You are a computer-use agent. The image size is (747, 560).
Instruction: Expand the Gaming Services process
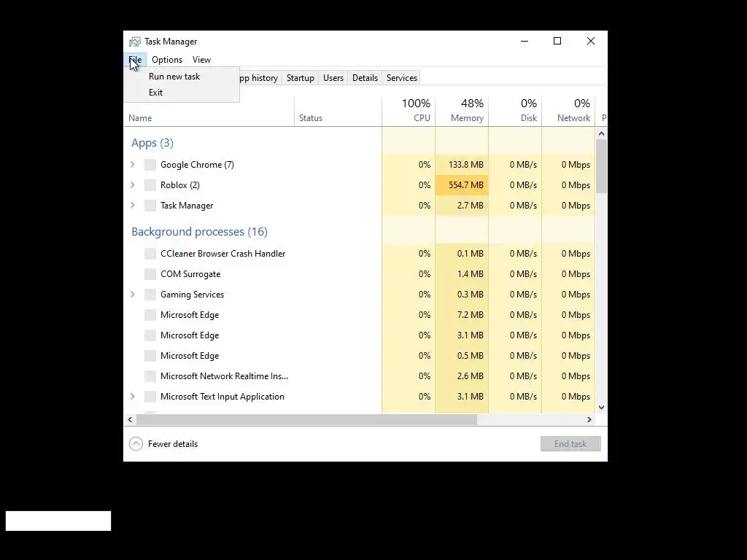click(133, 295)
